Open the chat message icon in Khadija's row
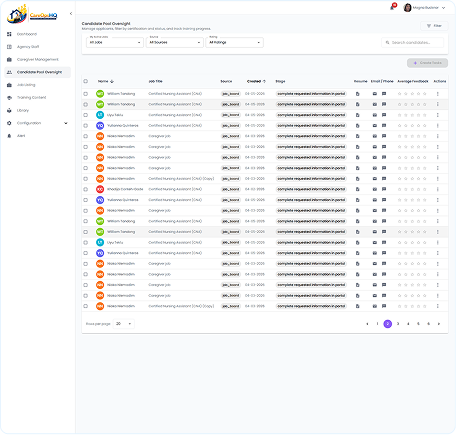The height and width of the screenshot is (435, 456). [x=384, y=189]
